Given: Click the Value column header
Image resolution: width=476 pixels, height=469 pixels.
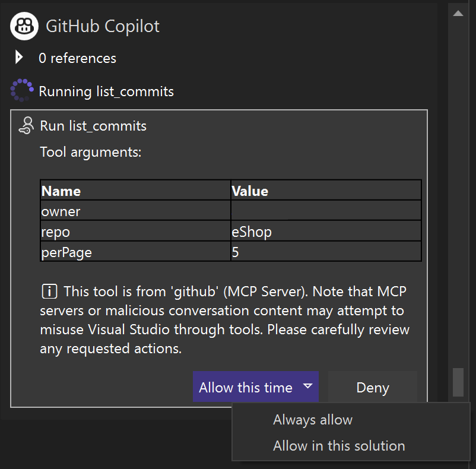Looking at the screenshot, I should coord(325,191).
